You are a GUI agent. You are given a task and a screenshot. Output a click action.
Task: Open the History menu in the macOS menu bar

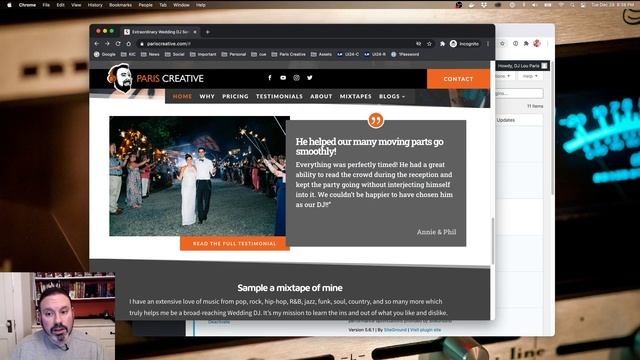pos(95,5)
